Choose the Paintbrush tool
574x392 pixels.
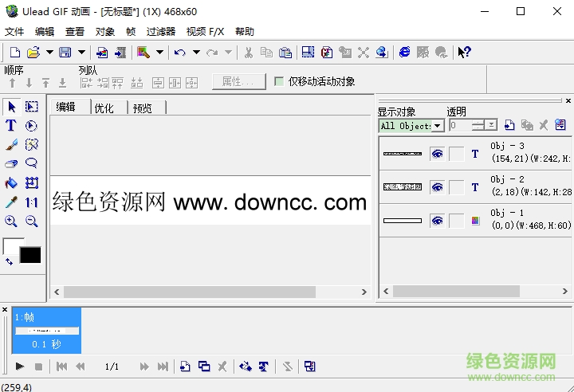(x=11, y=144)
